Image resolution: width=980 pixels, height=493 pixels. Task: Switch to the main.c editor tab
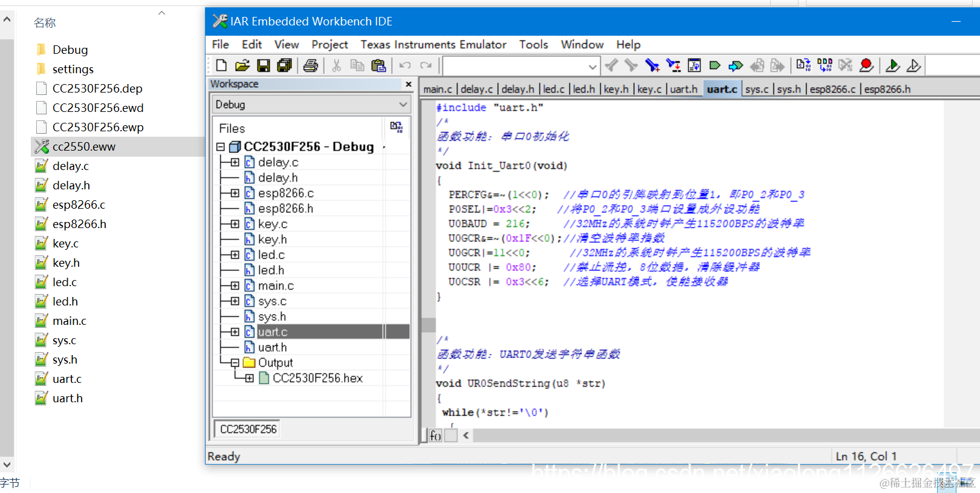point(438,89)
